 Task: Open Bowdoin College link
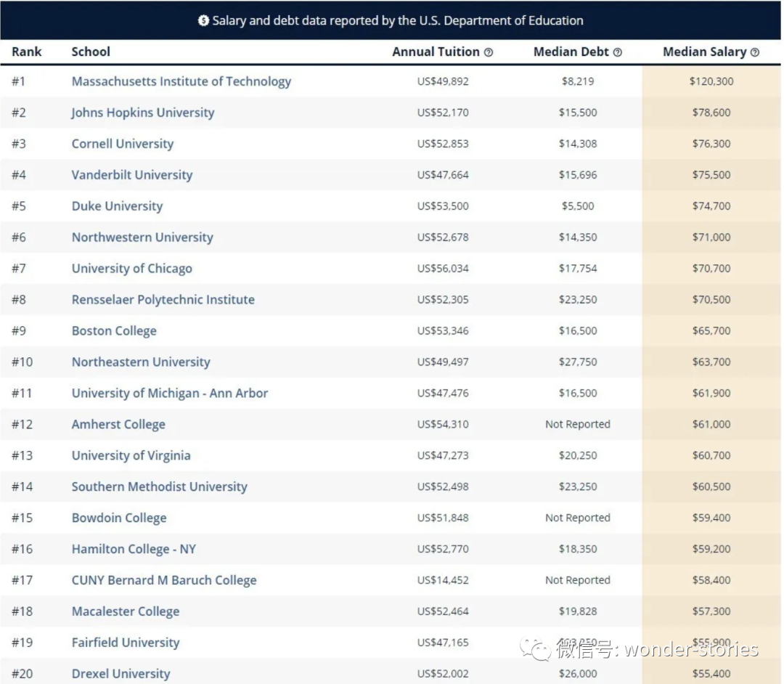click(x=119, y=518)
